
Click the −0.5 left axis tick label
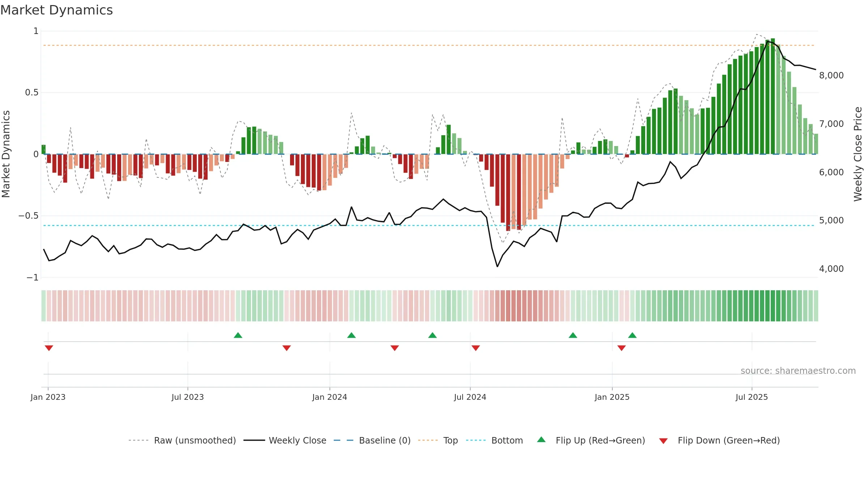[29, 216]
